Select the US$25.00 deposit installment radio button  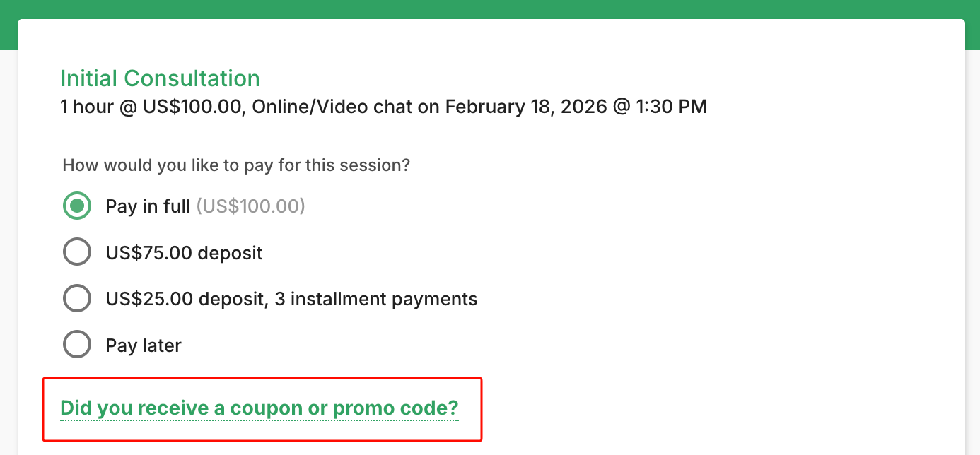(77, 299)
